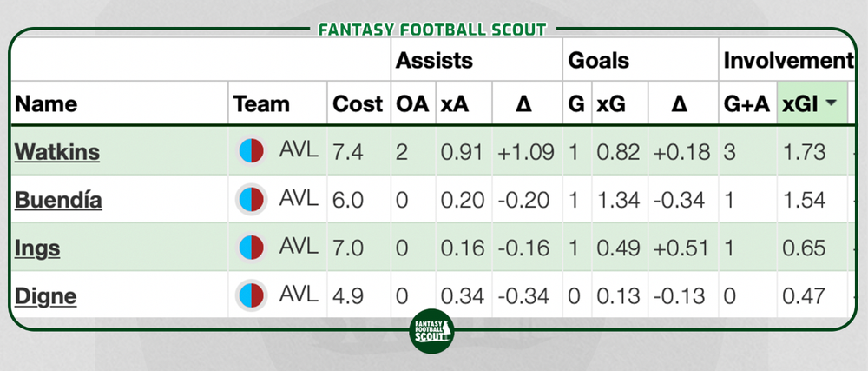Image resolution: width=868 pixels, height=371 pixels.
Task: Open Buendía player profile link
Action: pos(58,201)
